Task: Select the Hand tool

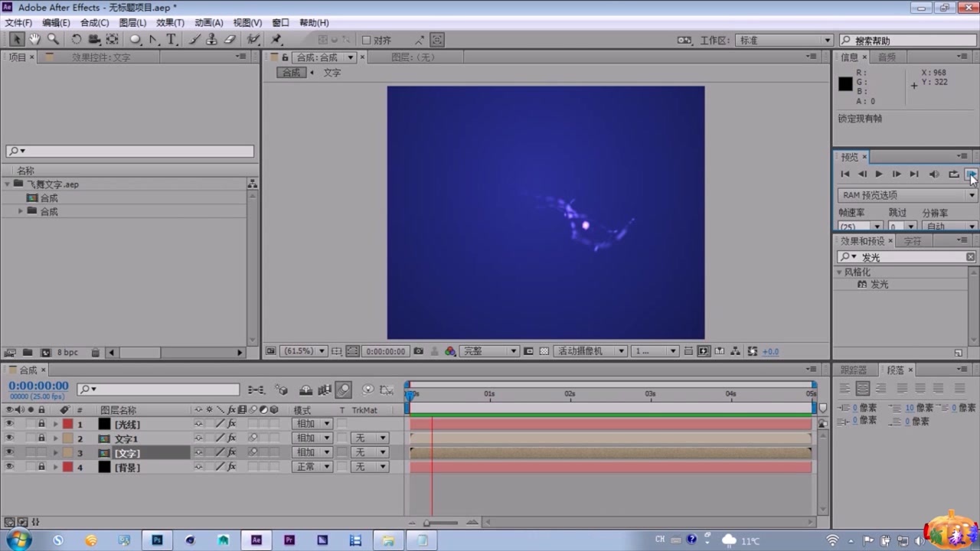Action: tap(34, 40)
